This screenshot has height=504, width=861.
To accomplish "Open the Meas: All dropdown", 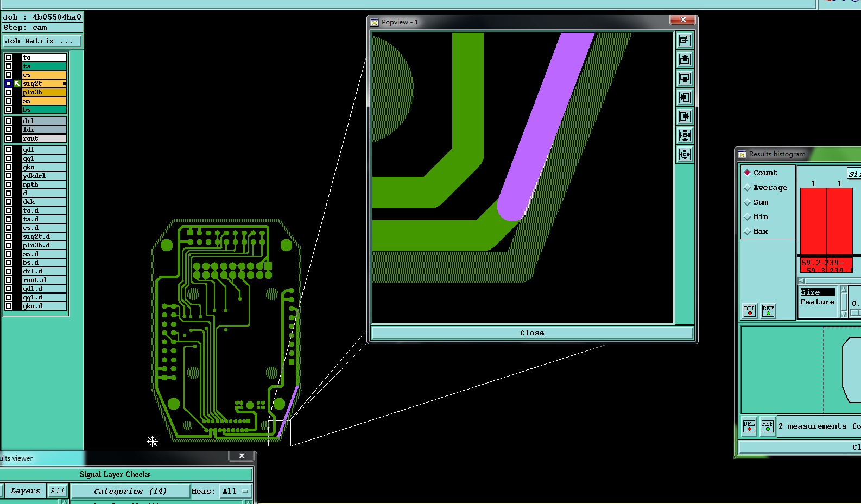I will (x=235, y=491).
